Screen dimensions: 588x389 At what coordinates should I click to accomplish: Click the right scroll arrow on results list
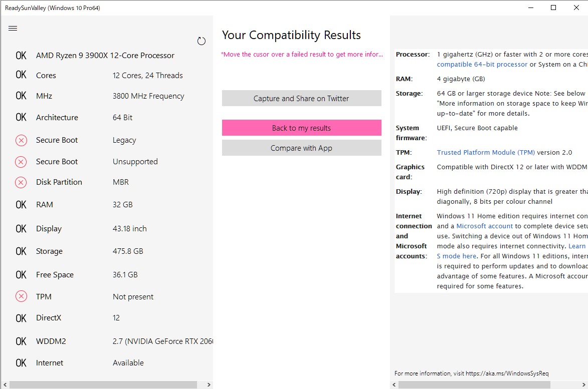pos(209,384)
